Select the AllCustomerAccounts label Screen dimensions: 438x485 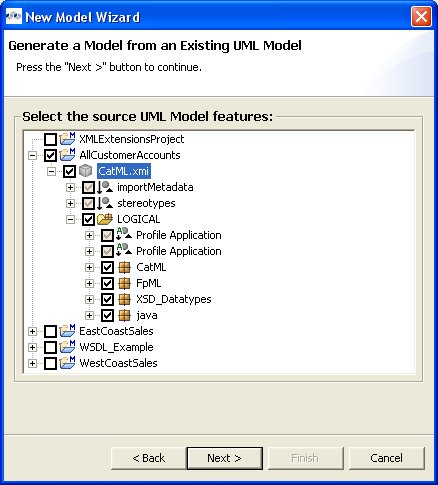point(130,155)
